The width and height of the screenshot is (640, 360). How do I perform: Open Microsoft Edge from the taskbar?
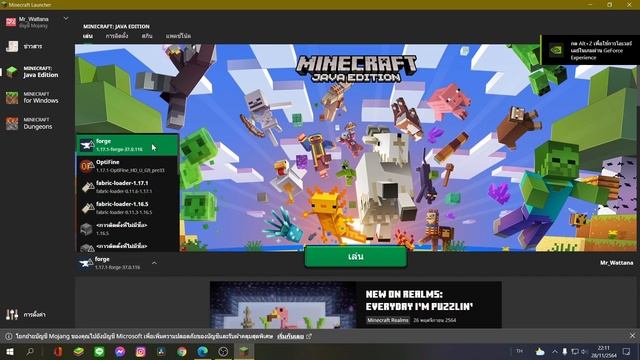(x=202, y=351)
